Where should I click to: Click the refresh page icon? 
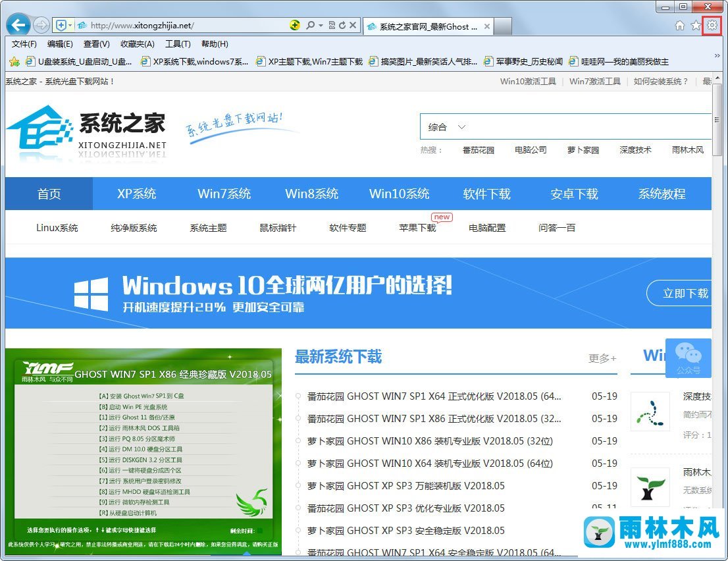(342, 25)
